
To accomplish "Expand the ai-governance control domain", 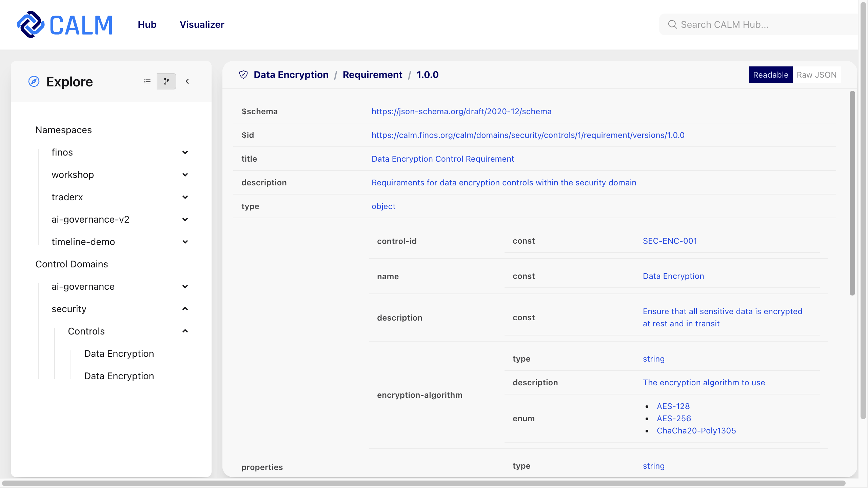I will [x=185, y=286].
